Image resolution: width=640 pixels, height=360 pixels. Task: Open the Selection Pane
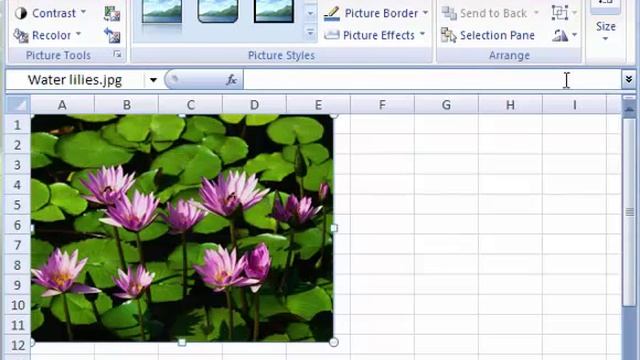click(488, 35)
